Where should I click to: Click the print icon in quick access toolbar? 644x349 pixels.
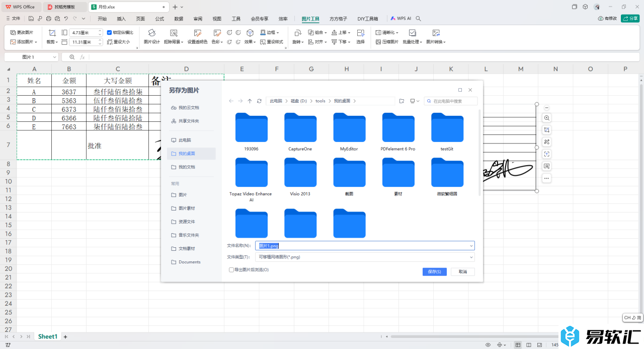coord(48,19)
